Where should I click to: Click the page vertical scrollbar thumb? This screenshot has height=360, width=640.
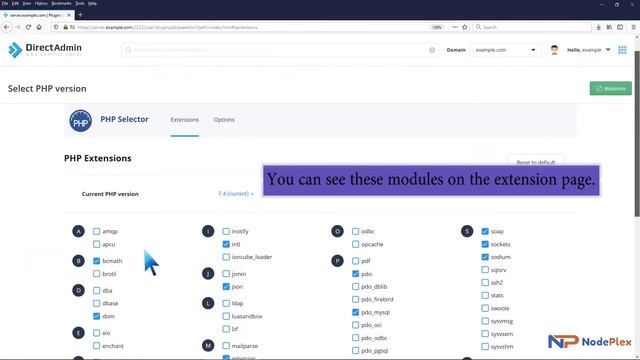(637, 134)
